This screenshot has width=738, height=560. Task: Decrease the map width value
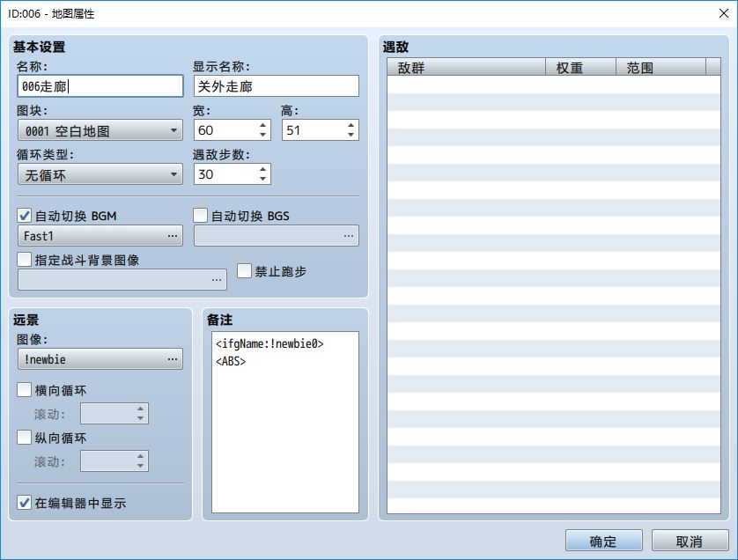(263, 136)
